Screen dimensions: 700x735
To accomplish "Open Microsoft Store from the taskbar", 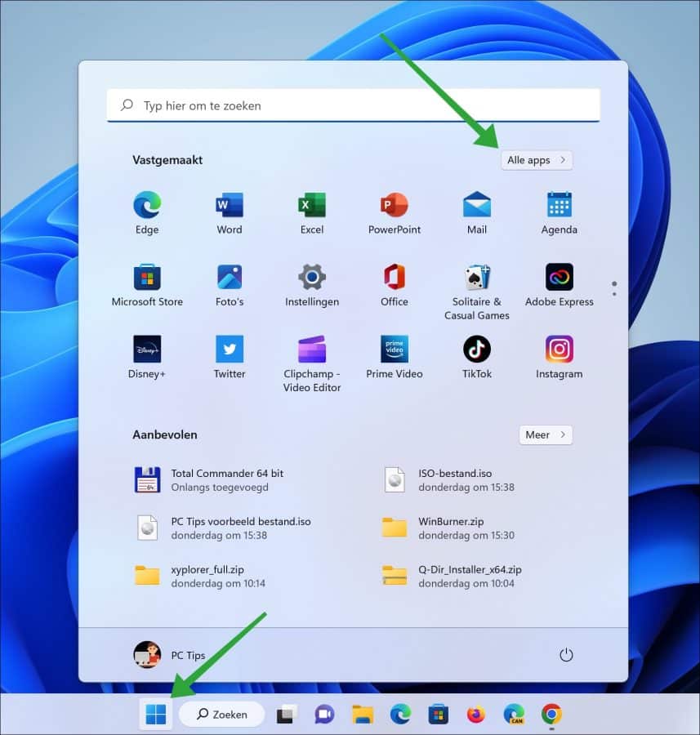I will coord(439,715).
